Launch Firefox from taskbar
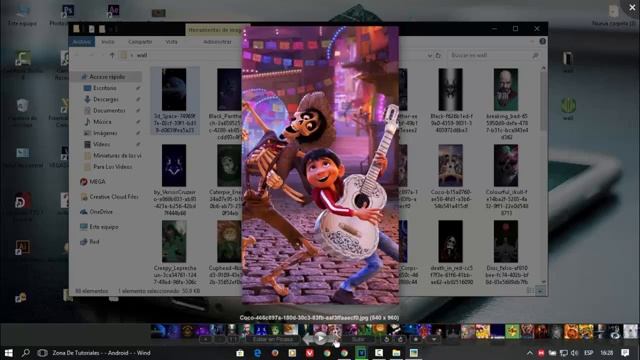Viewport: 640px width, 360px height. click(x=275, y=353)
